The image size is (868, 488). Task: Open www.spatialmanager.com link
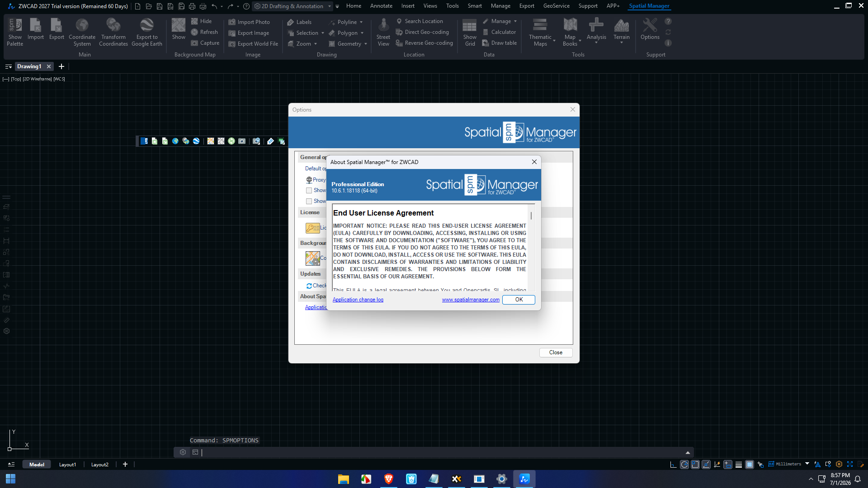(x=471, y=300)
